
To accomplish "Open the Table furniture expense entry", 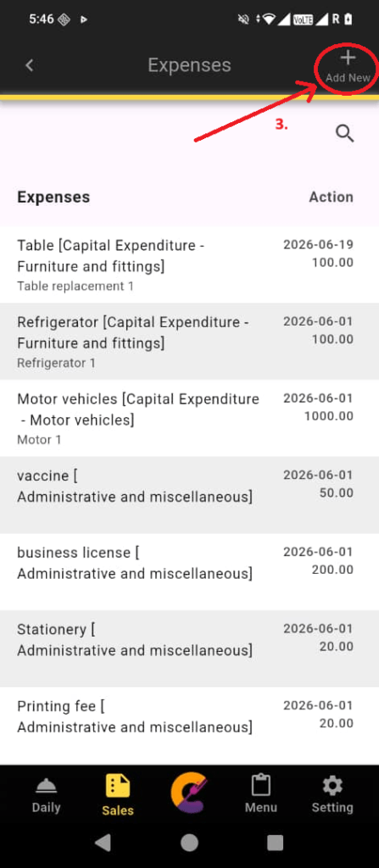I will (190, 264).
